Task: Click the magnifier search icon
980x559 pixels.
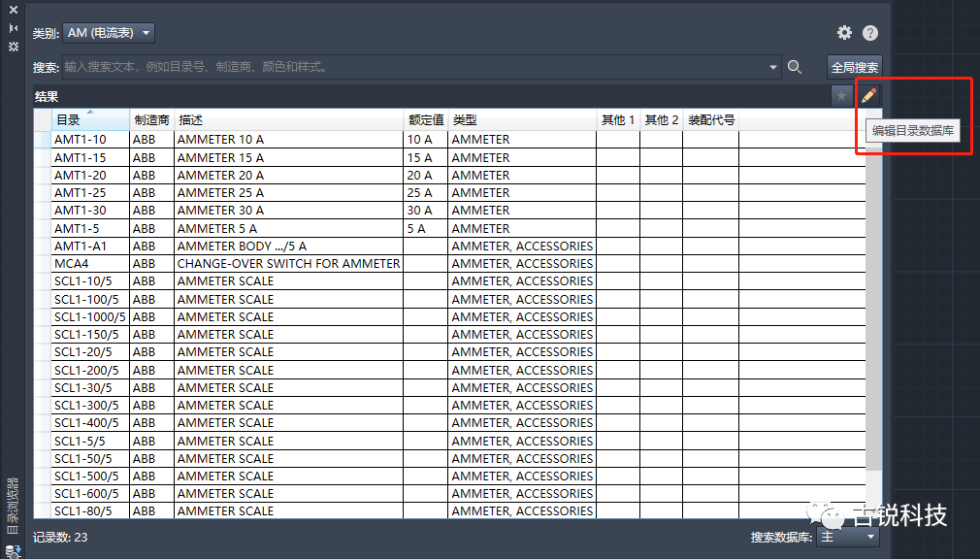Action: click(795, 67)
